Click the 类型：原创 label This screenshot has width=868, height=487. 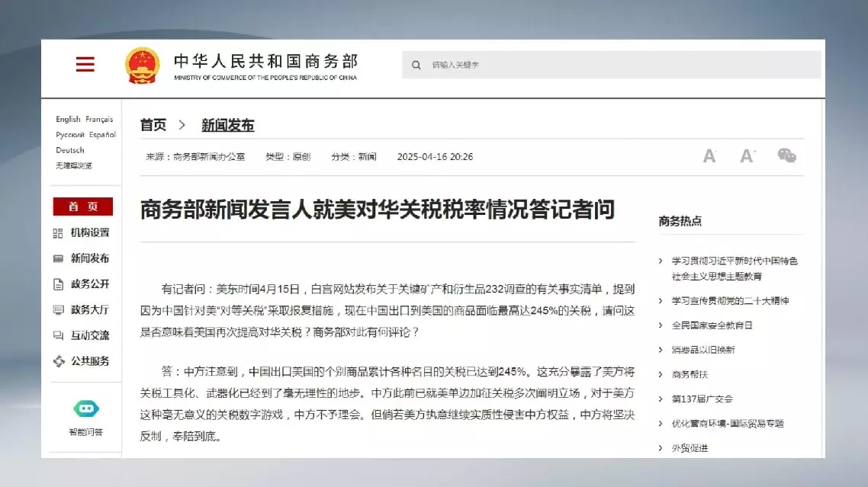click(x=288, y=156)
